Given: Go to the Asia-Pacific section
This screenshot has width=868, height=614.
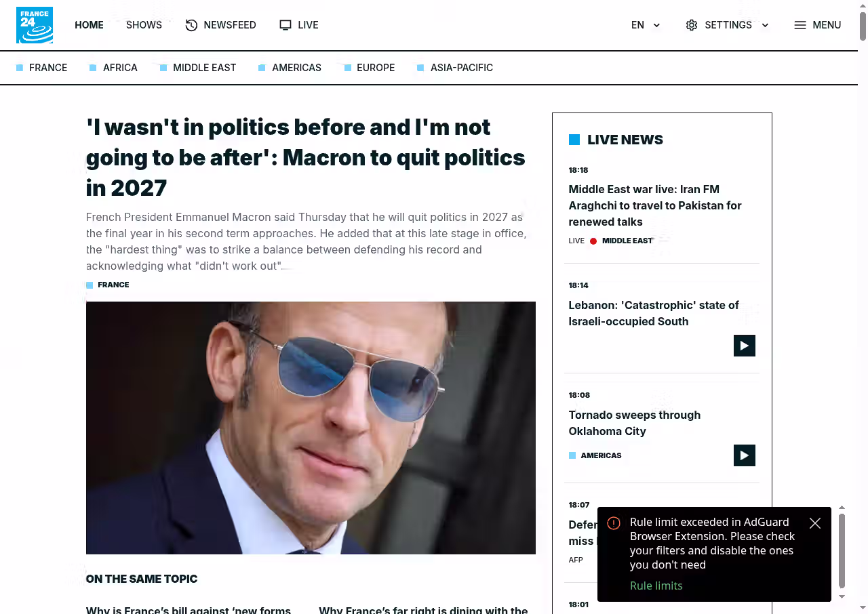Looking at the screenshot, I should (461, 68).
